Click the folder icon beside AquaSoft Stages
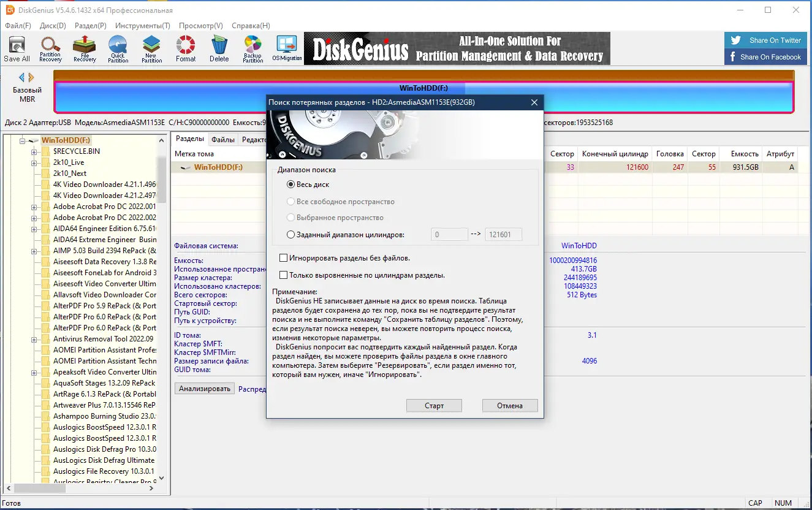The width and height of the screenshot is (812, 510). pos(45,383)
